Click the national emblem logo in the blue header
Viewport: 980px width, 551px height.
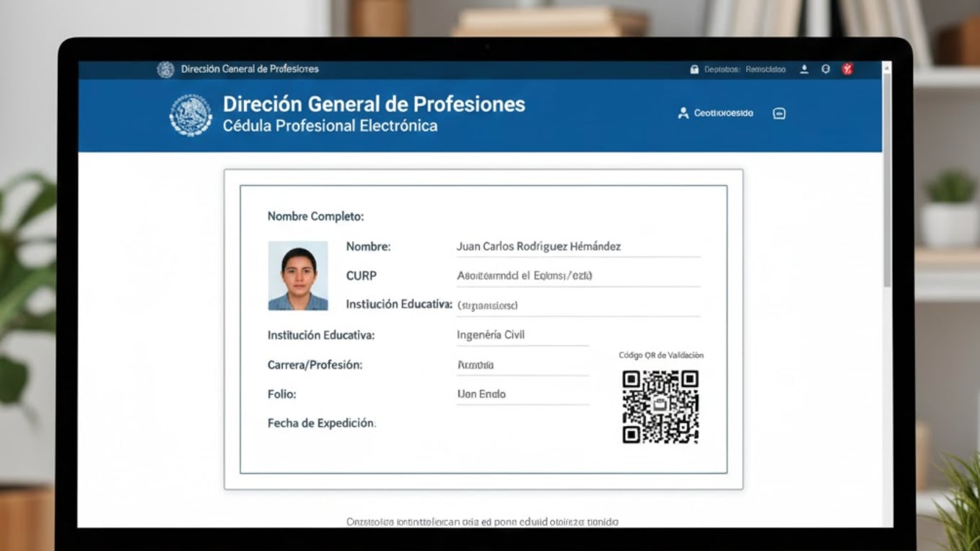point(190,114)
